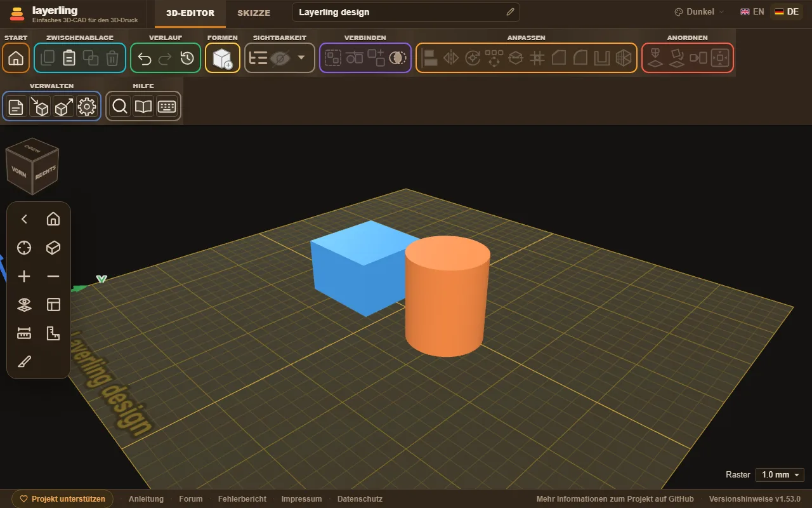
Task: Open the Anleitung link in footer
Action: 146,499
